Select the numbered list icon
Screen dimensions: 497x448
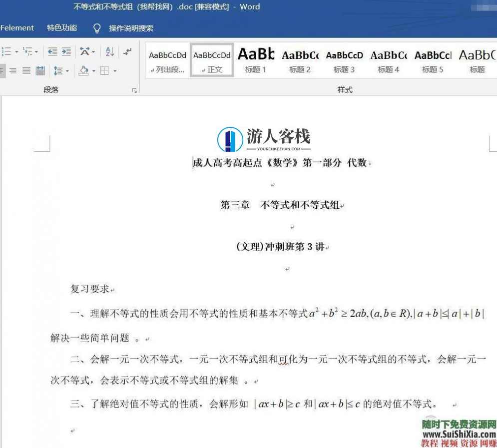(7, 51)
